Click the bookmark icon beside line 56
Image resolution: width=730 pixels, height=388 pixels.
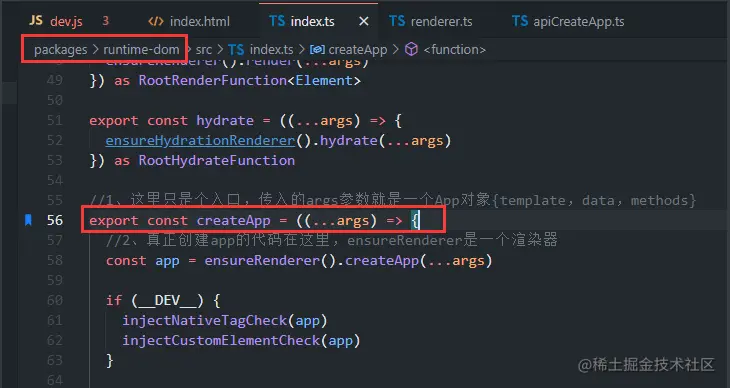point(28,220)
